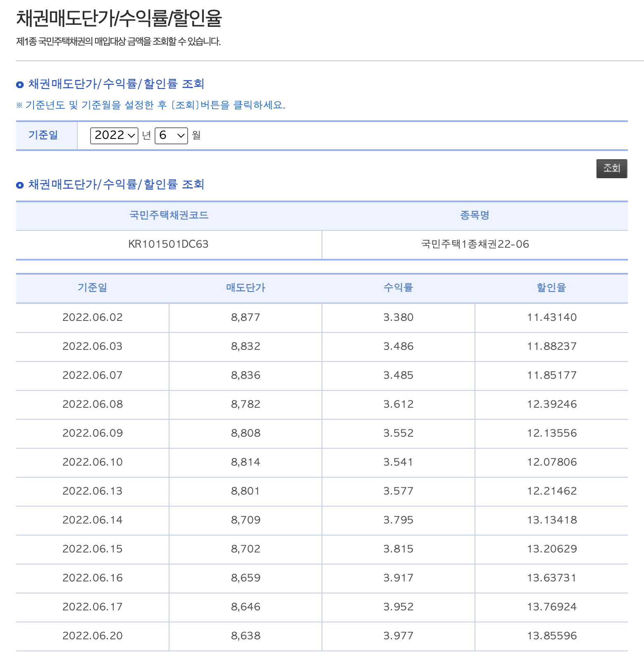Click yield value 3.552
Image resolution: width=644 pixels, height=660 pixels.
coord(398,433)
